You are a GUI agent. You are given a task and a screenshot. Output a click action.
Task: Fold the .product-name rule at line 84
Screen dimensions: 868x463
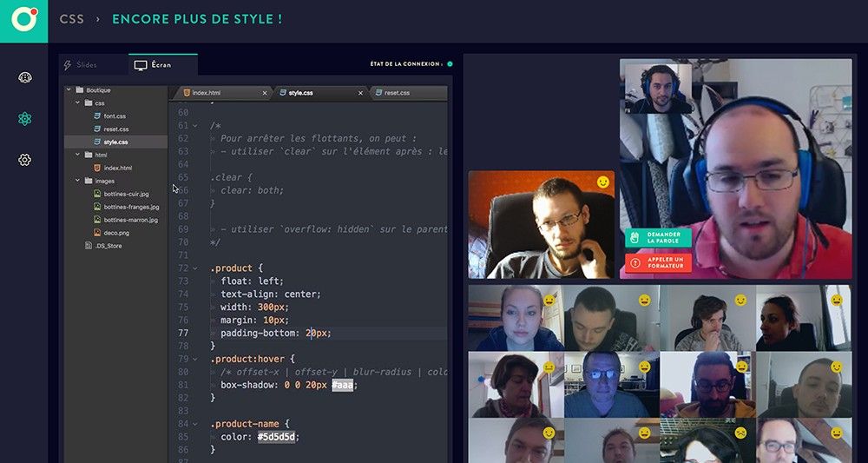pos(194,424)
